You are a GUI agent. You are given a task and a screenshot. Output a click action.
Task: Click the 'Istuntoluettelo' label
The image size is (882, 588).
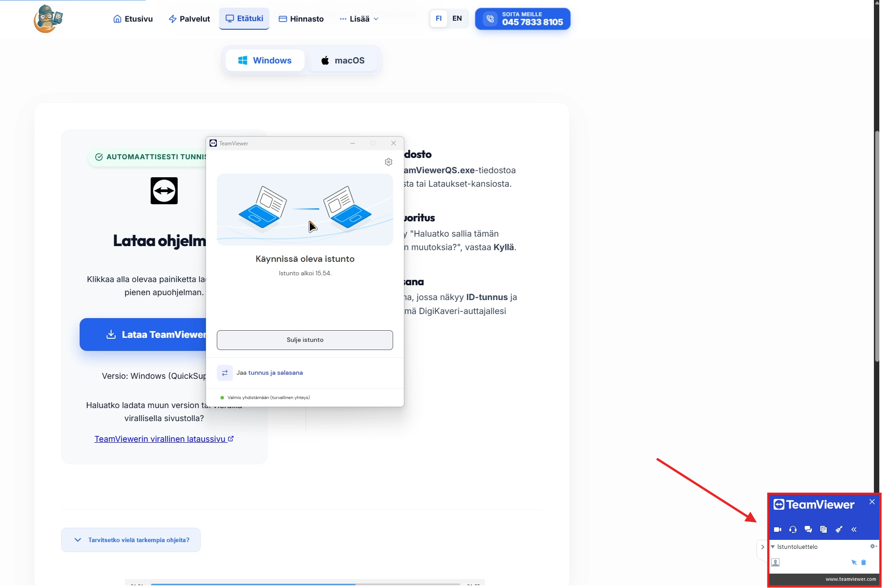click(797, 547)
